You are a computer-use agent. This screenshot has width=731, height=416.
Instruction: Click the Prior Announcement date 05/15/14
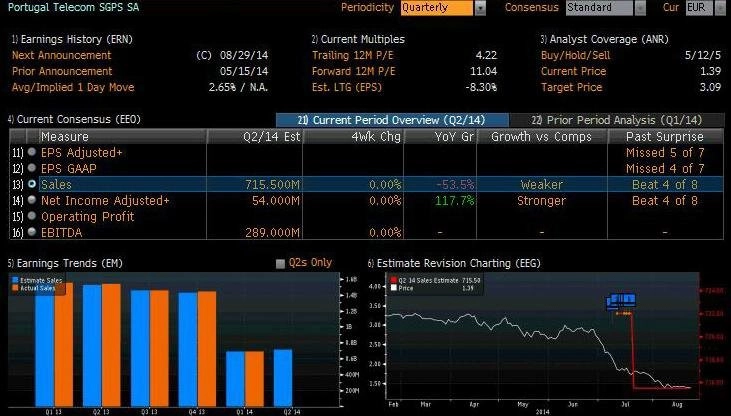point(244,71)
